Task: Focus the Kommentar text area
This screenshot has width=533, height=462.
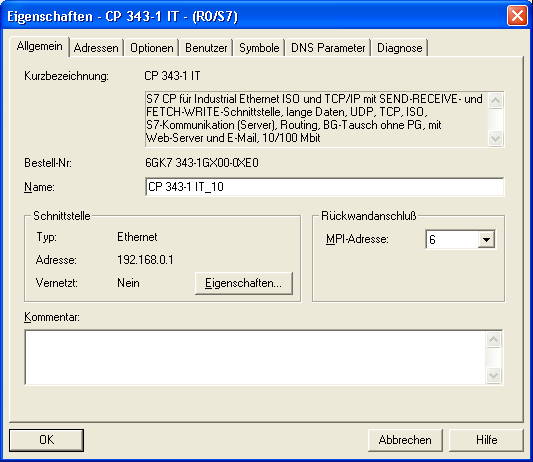Action: (x=256, y=358)
